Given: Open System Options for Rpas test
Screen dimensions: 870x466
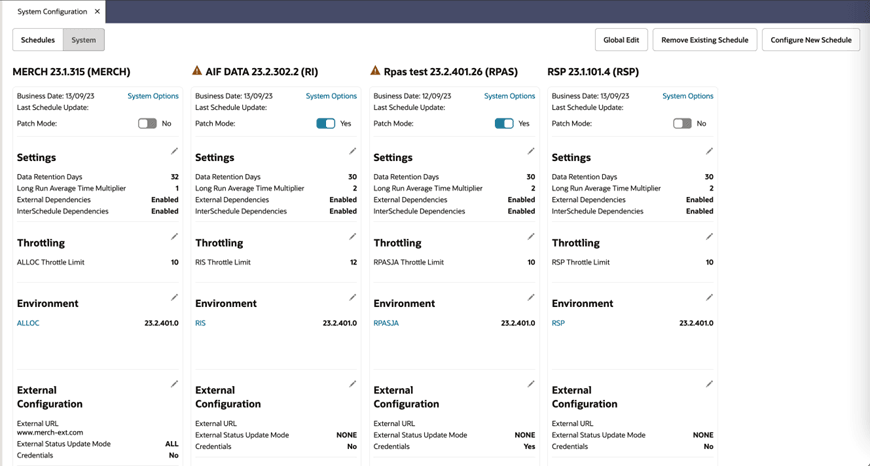Looking at the screenshot, I should pyautogui.click(x=509, y=96).
